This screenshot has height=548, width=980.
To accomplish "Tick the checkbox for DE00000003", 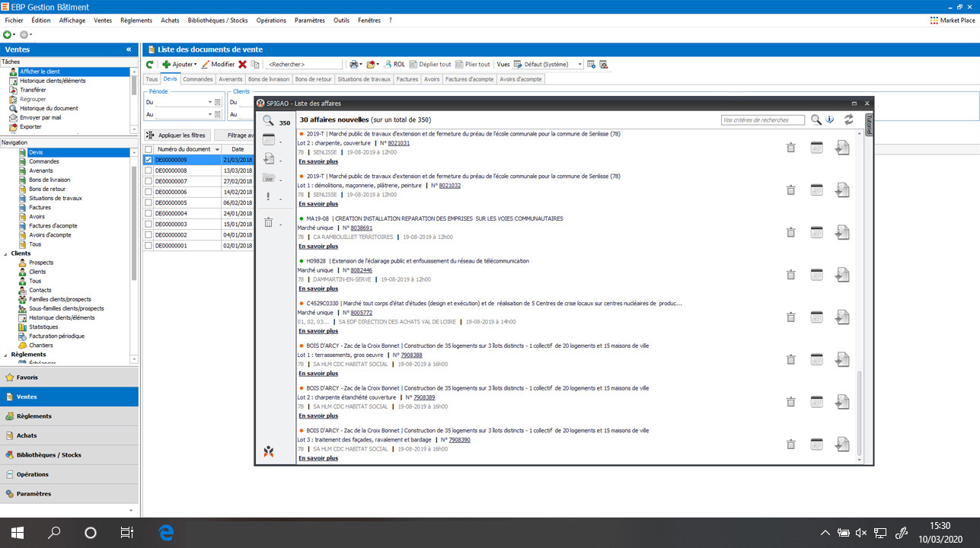I will point(148,225).
